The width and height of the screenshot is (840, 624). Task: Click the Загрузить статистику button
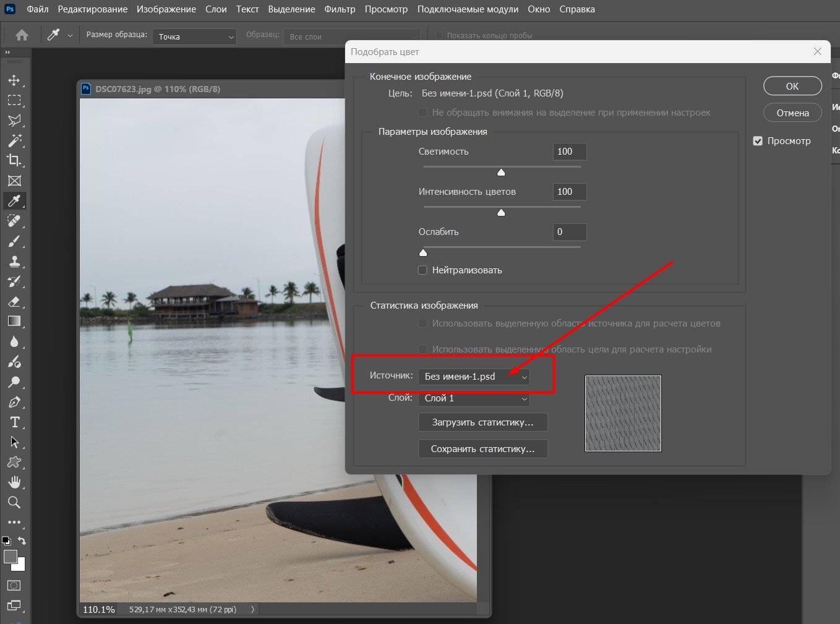tap(482, 422)
